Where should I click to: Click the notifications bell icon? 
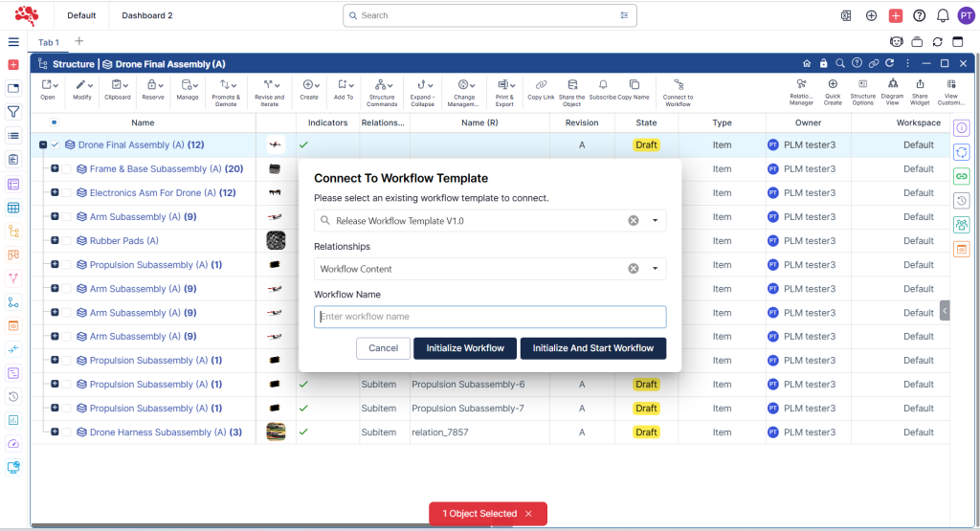pos(943,15)
